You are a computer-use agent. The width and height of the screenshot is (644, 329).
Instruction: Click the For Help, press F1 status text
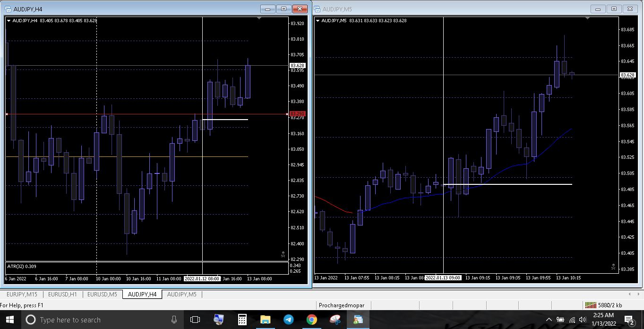pos(22,305)
